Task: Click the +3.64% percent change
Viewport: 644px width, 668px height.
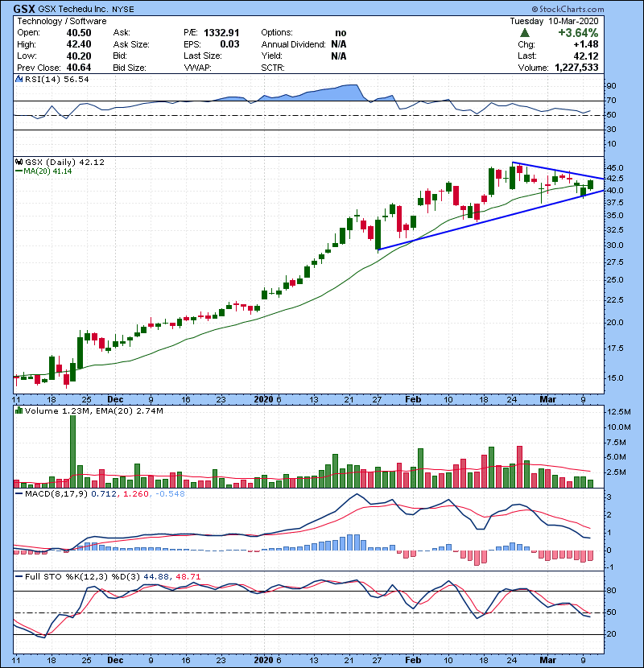Action: (578, 33)
